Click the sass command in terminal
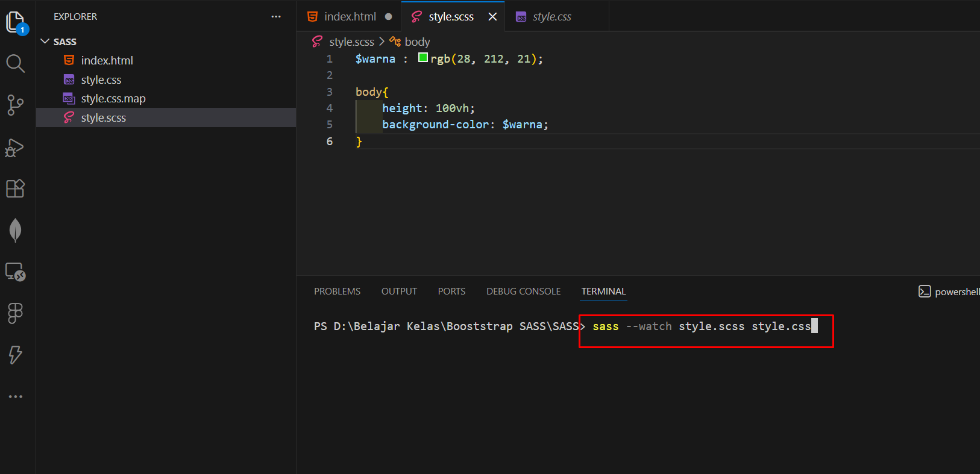This screenshot has width=980, height=474. pos(606,326)
